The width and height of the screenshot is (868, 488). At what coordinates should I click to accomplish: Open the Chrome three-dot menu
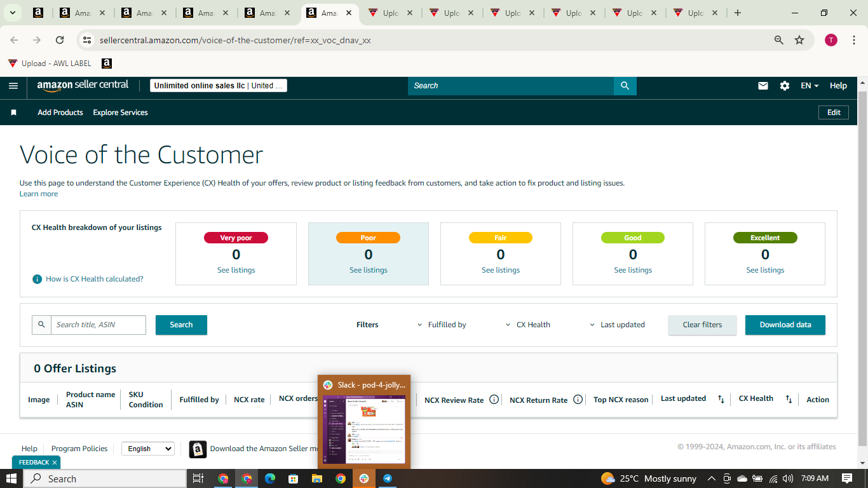pos(854,40)
